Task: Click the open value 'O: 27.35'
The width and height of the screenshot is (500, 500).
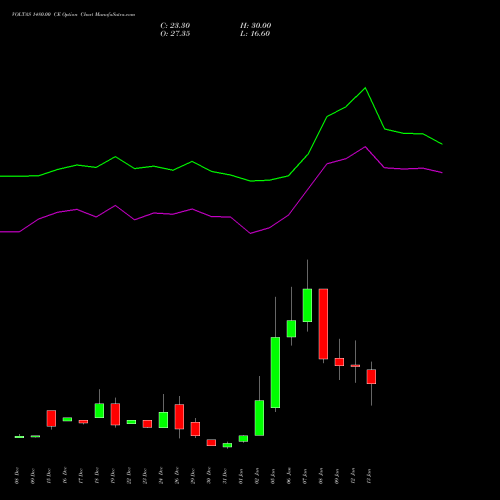Action: pos(175,34)
